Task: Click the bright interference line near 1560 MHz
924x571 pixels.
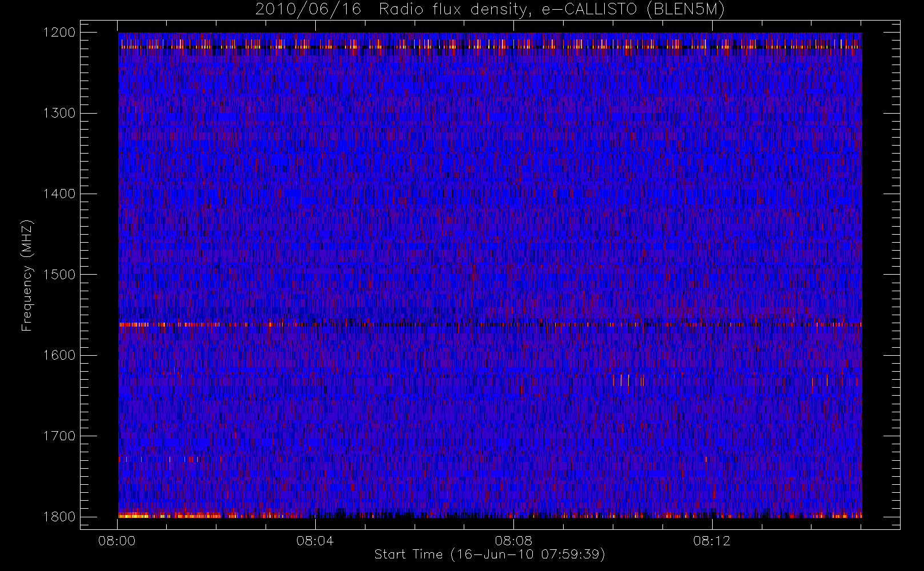Action: click(490, 324)
